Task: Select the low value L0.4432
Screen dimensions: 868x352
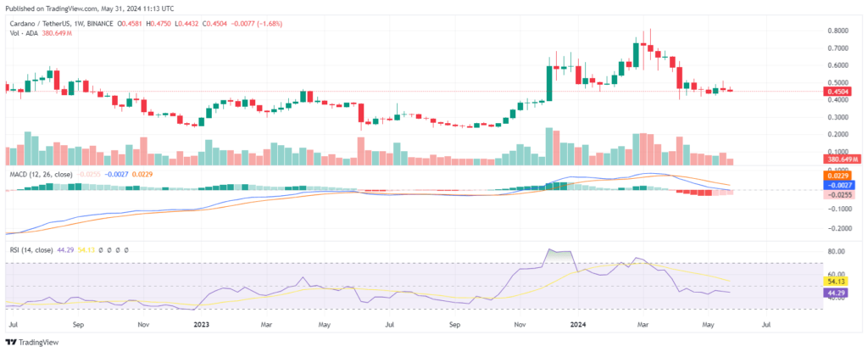Action: pos(187,24)
